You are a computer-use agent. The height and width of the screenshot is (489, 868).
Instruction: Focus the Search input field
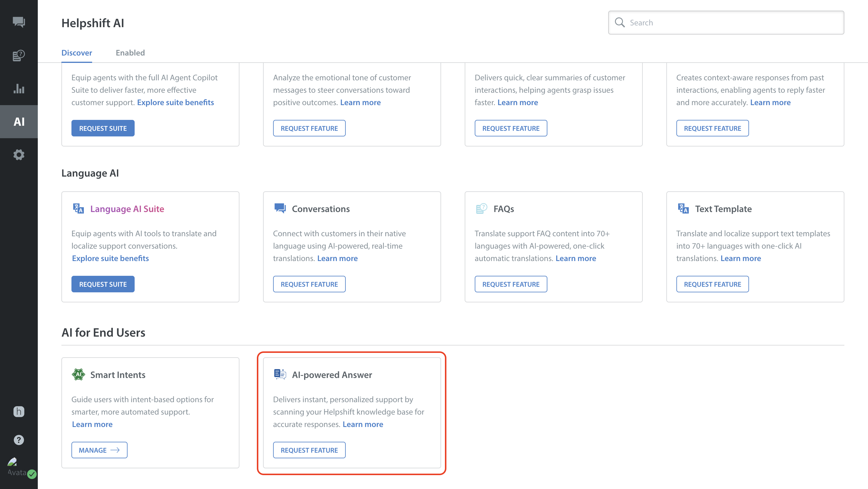click(731, 22)
